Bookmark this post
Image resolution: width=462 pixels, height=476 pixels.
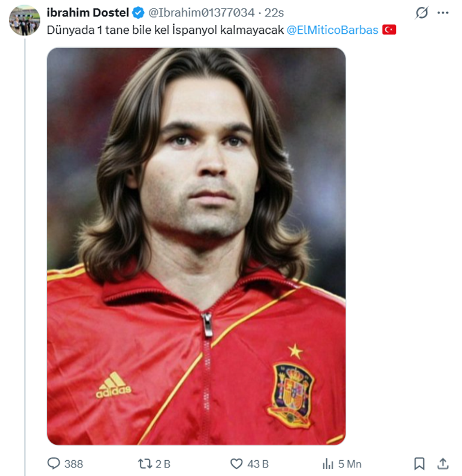coord(419,464)
